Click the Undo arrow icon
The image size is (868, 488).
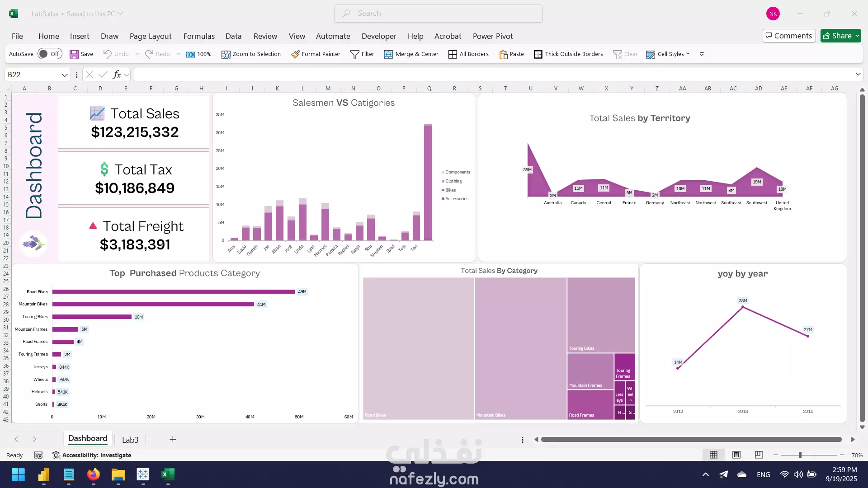click(107, 54)
